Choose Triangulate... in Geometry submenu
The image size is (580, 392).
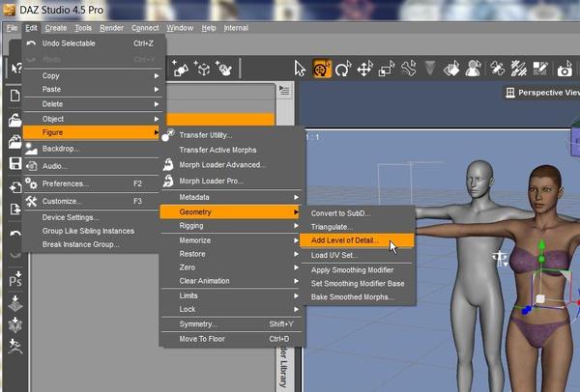tap(357, 227)
